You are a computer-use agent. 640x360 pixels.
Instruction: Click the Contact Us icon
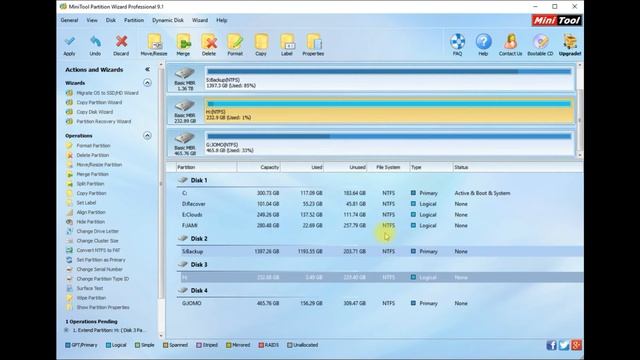510,42
